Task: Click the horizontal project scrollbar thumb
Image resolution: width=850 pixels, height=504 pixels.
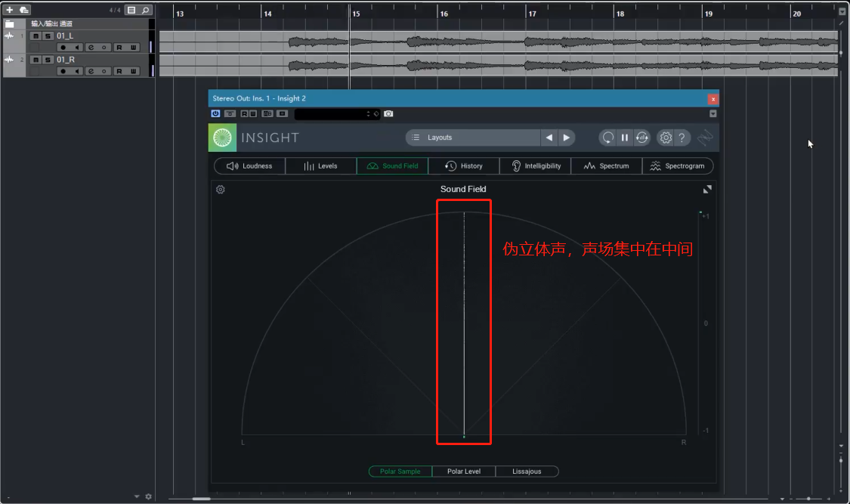Action: (x=201, y=499)
